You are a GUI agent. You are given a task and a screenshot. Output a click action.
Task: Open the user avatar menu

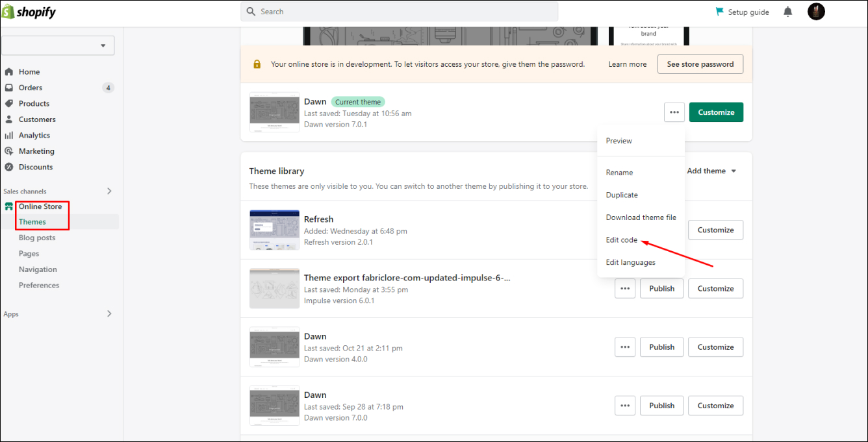tap(816, 12)
